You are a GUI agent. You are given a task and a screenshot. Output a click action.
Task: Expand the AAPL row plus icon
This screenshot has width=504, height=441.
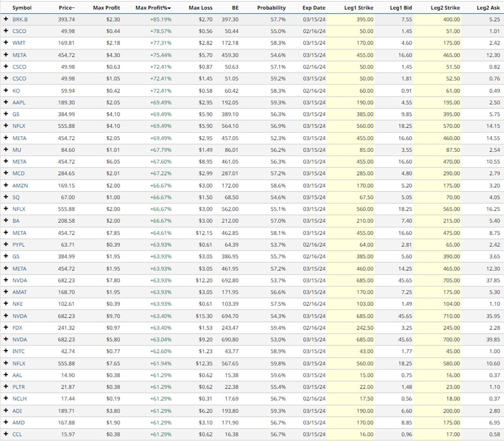[x=6, y=102]
